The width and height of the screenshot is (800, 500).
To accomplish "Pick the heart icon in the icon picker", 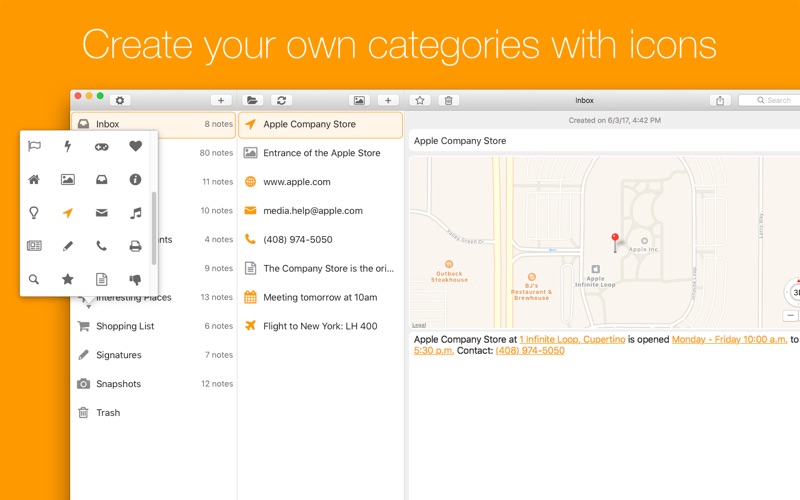I will 135,146.
